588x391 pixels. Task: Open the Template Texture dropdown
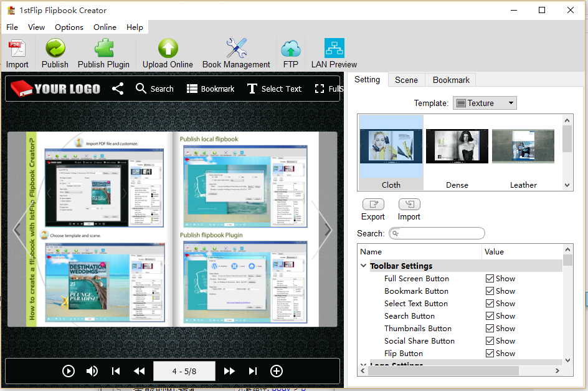pos(485,103)
